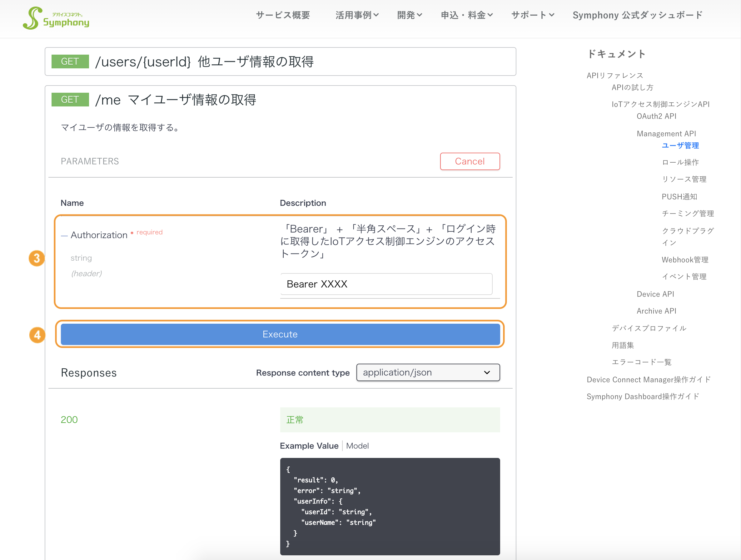
Task: Click the Responses section heading
Action: click(89, 372)
